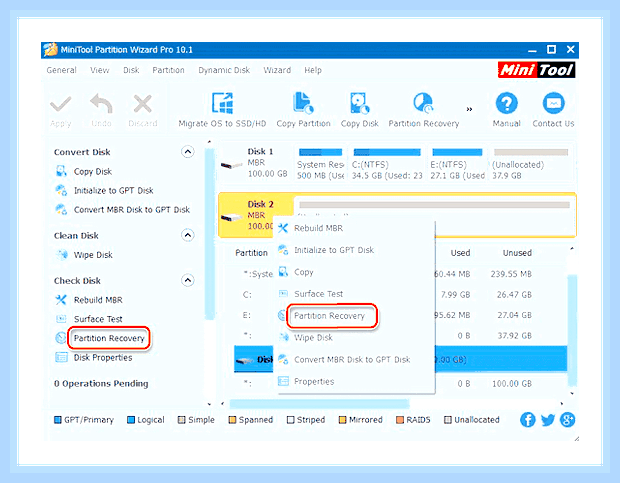Collapse the Convert Disk section
620x483 pixels.
tap(188, 152)
